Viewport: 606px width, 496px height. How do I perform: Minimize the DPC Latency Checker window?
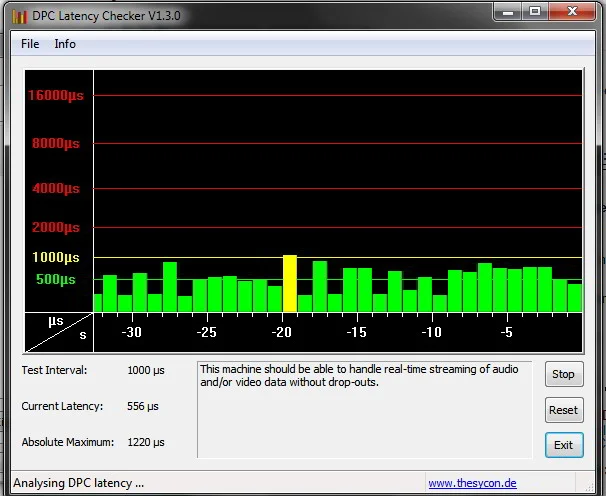point(506,13)
